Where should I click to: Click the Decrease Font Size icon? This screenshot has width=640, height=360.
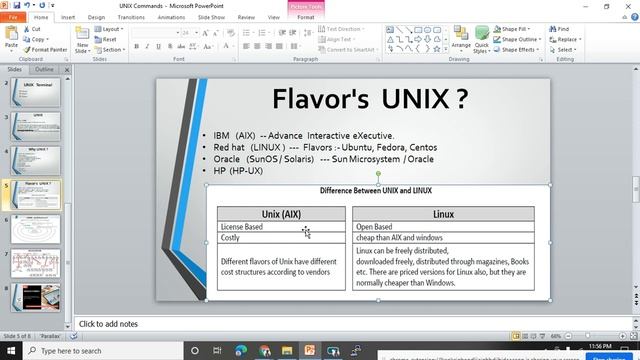216,33
